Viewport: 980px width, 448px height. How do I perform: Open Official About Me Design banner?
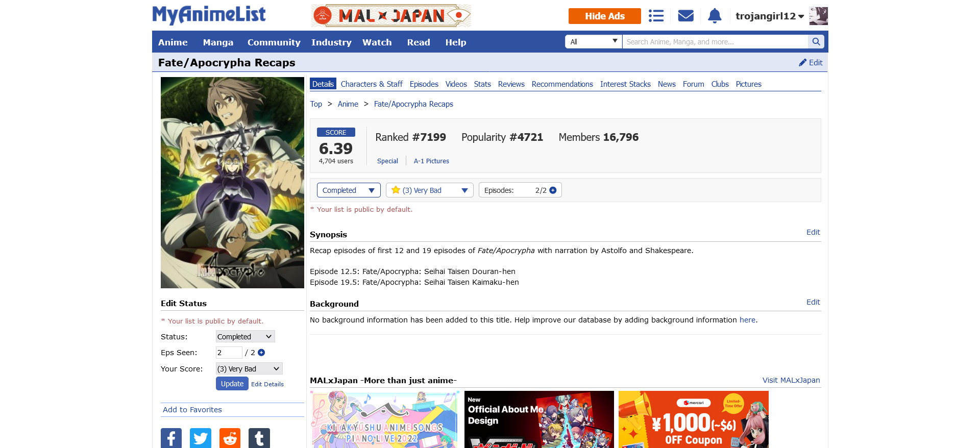point(539,419)
